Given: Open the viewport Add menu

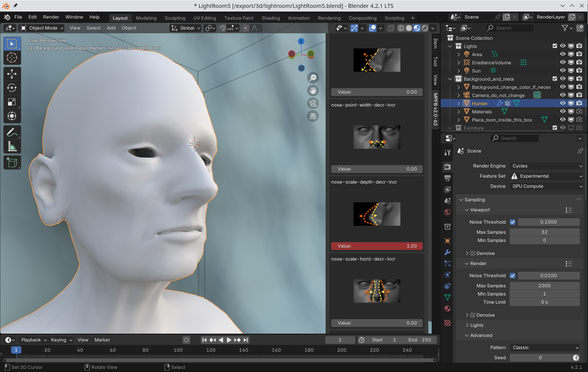Looking at the screenshot, I should pyautogui.click(x=111, y=28).
